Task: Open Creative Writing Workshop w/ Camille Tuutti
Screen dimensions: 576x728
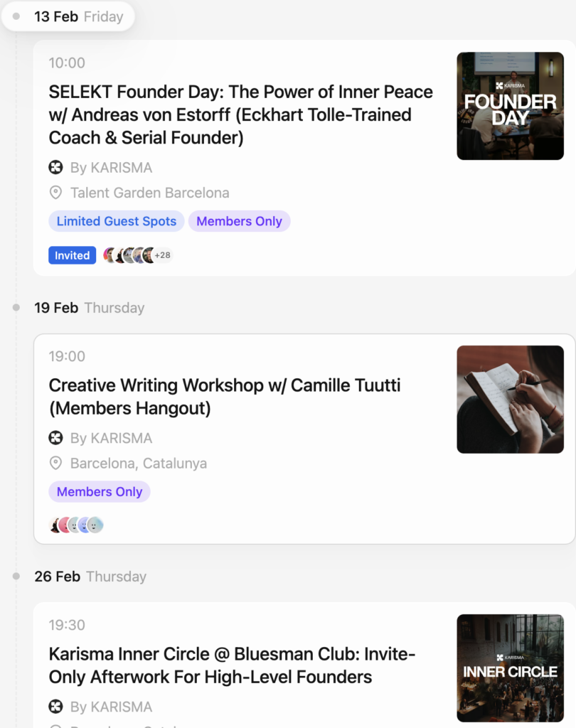Action: (x=224, y=397)
